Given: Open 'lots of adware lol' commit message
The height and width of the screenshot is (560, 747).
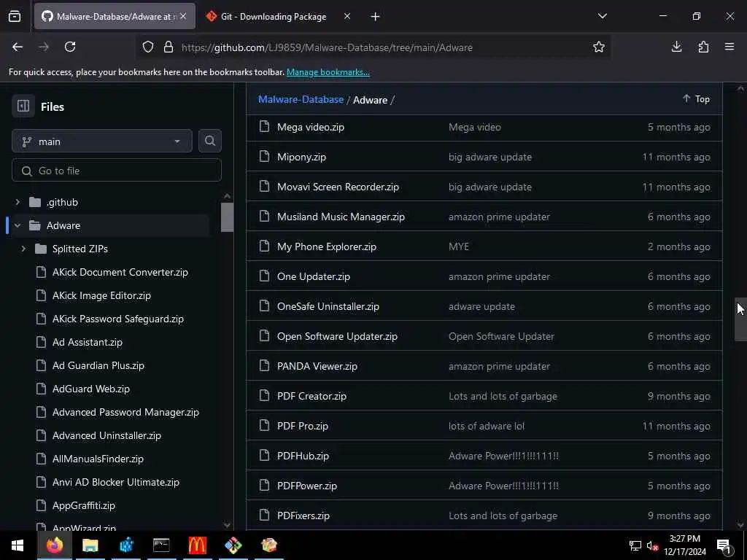Looking at the screenshot, I should (487, 426).
